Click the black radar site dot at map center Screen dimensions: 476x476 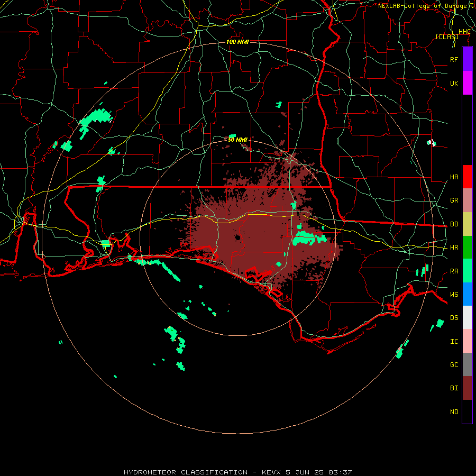click(x=237, y=237)
